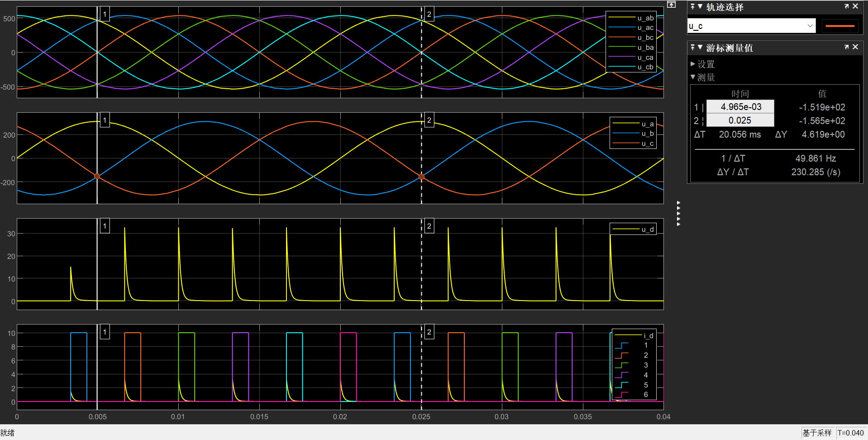Pin the 轨迹选择 panel with its dock icon

pos(692,6)
